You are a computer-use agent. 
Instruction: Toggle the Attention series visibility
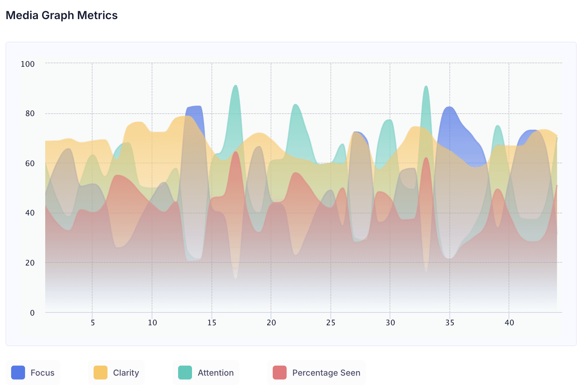pyautogui.click(x=206, y=373)
